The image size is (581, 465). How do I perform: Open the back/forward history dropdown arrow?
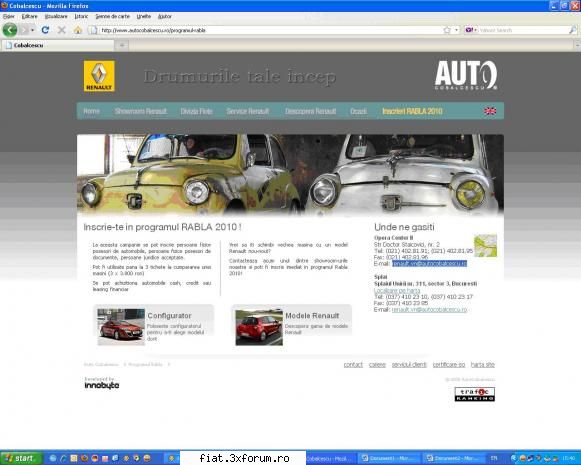32,30
